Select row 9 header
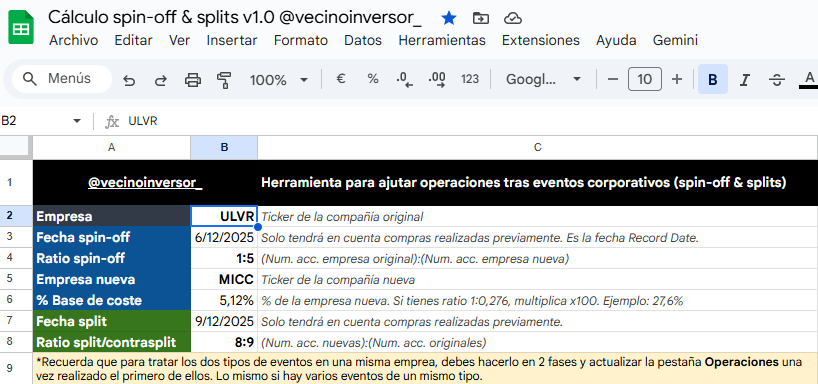Viewport: 818px width, 384px height. [16, 368]
